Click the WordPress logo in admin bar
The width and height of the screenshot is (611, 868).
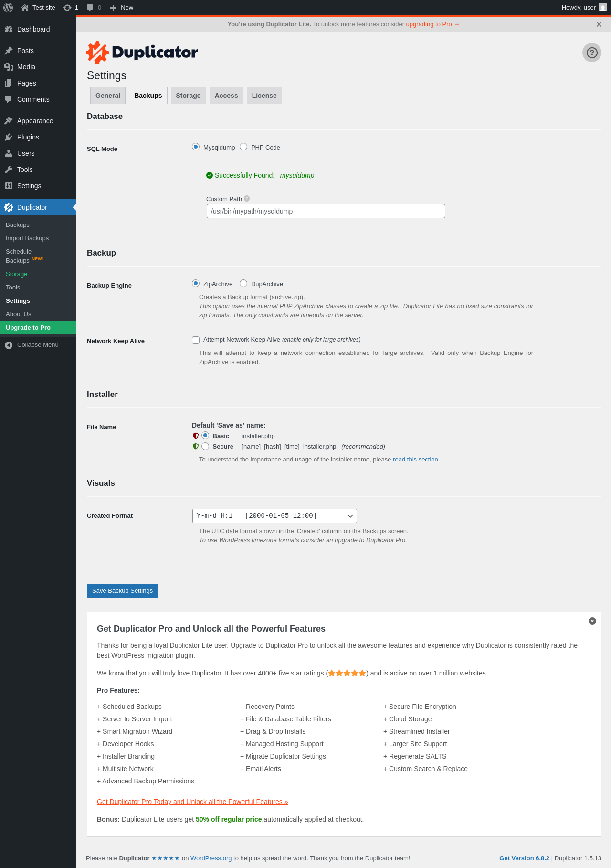8,8
